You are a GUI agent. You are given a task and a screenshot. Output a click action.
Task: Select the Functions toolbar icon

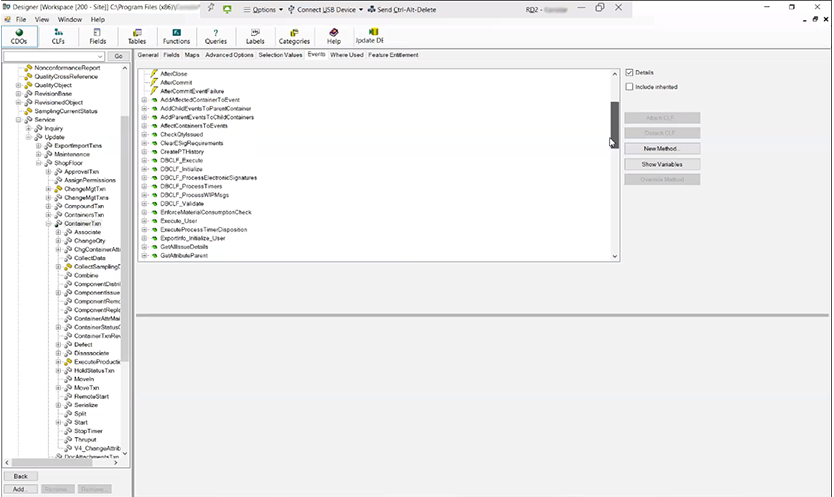click(x=176, y=36)
